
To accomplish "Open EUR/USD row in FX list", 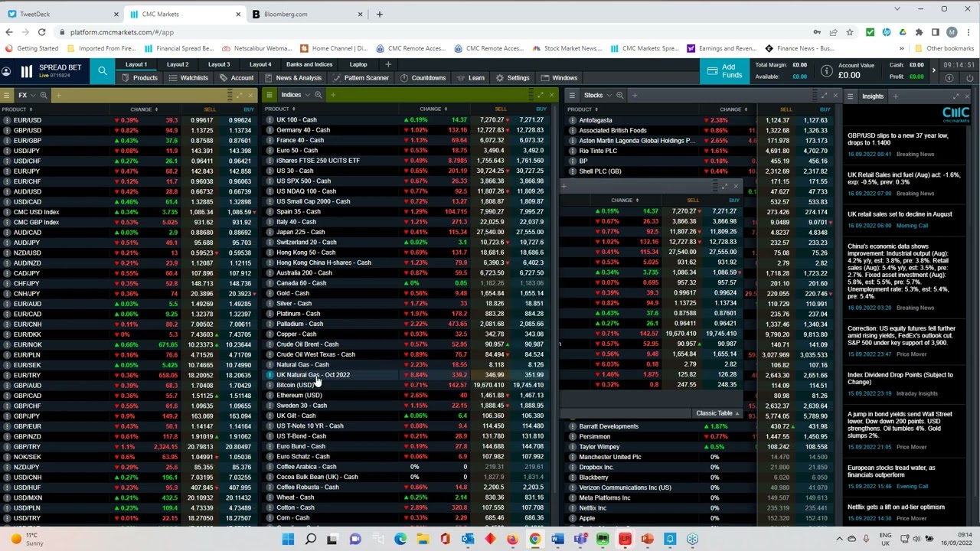I will (x=127, y=120).
